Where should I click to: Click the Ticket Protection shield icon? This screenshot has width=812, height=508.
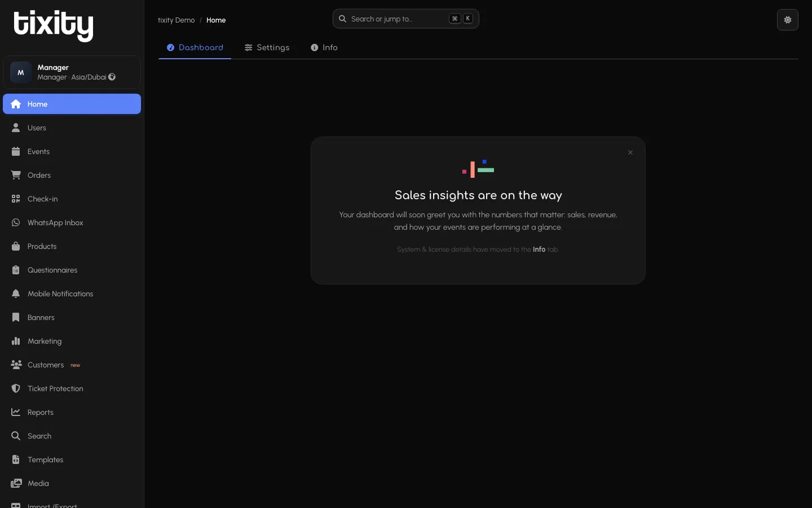coord(16,388)
